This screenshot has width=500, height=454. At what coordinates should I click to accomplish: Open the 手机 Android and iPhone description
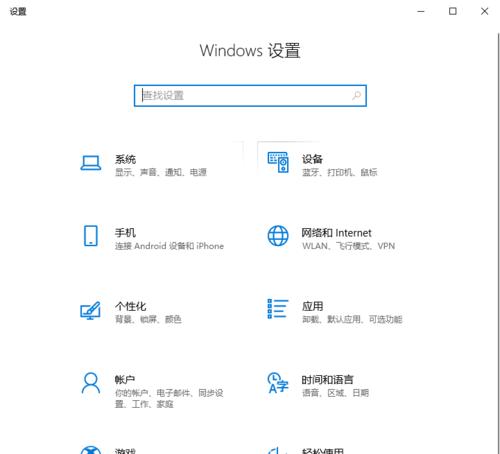[169, 246]
